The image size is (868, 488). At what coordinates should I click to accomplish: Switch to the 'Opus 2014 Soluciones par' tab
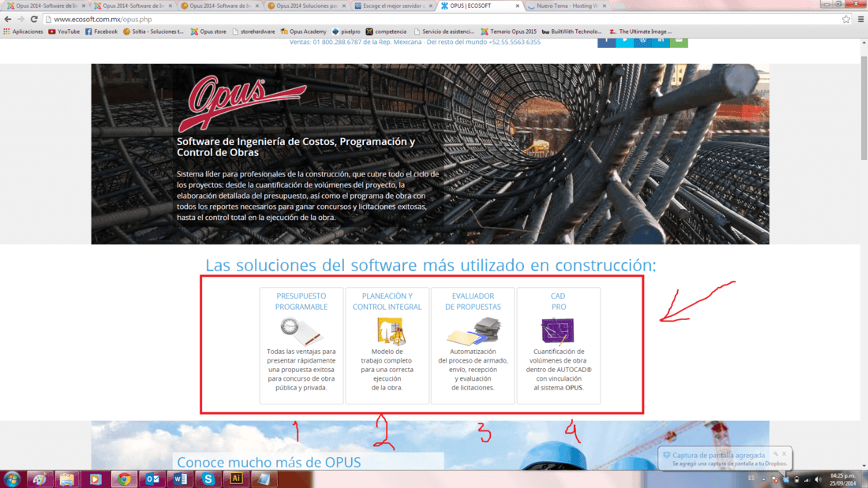pos(307,6)
